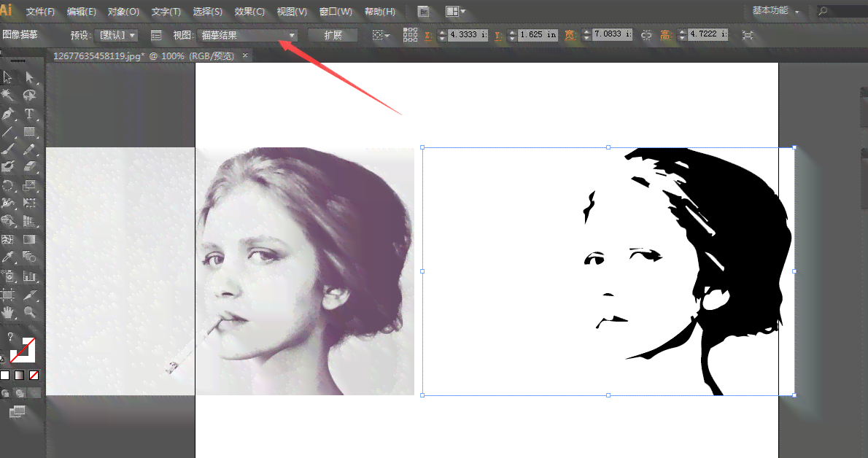Select the Gradient tool
The height and width of the screenshot is (458, 868).
click(29, 239)
